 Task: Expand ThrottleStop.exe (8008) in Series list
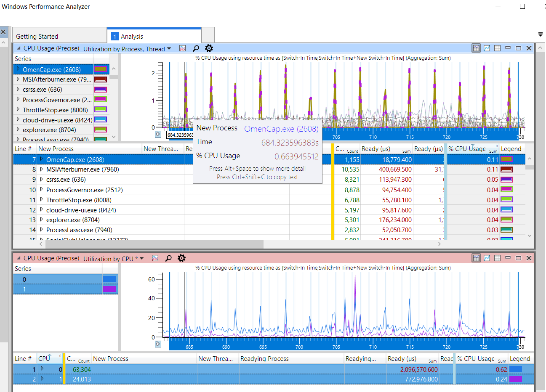pyautogui.click(x=18, y=109)
